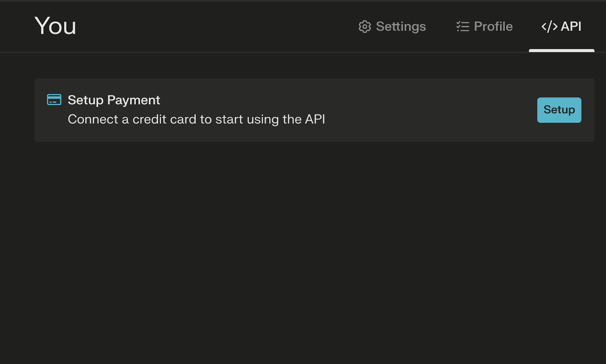Click the Profile checklist icon

(462, 26)
